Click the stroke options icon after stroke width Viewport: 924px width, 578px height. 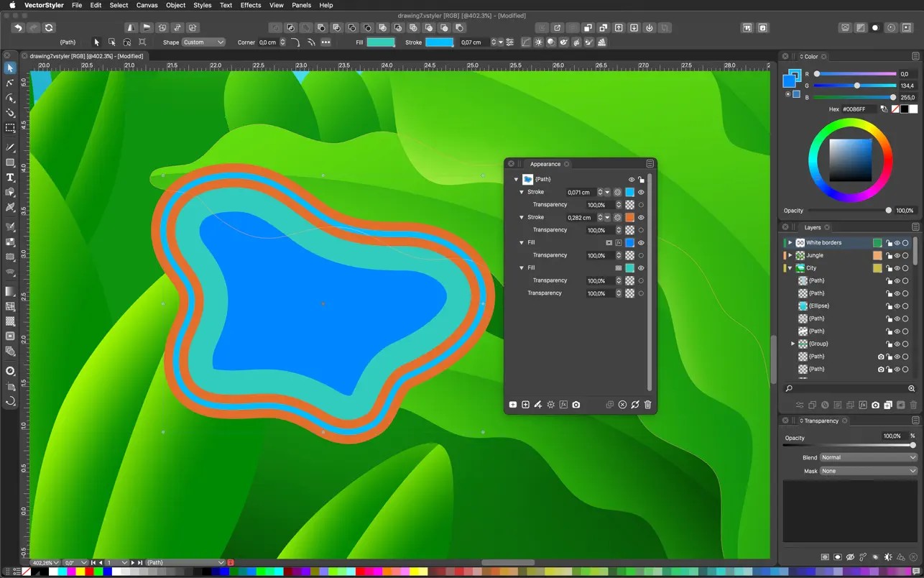coord(510,42)
